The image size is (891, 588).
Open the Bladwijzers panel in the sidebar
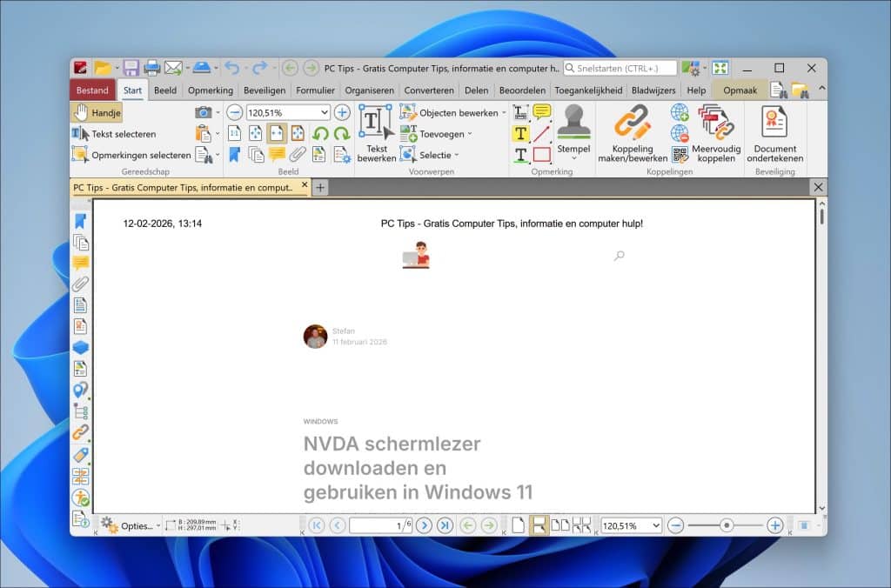pos(82,221)
